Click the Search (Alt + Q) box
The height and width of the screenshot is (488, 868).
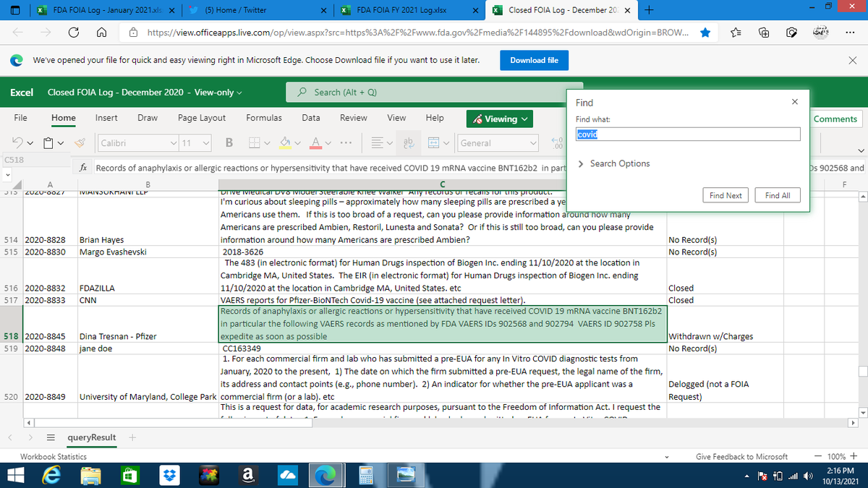[435, 92]
